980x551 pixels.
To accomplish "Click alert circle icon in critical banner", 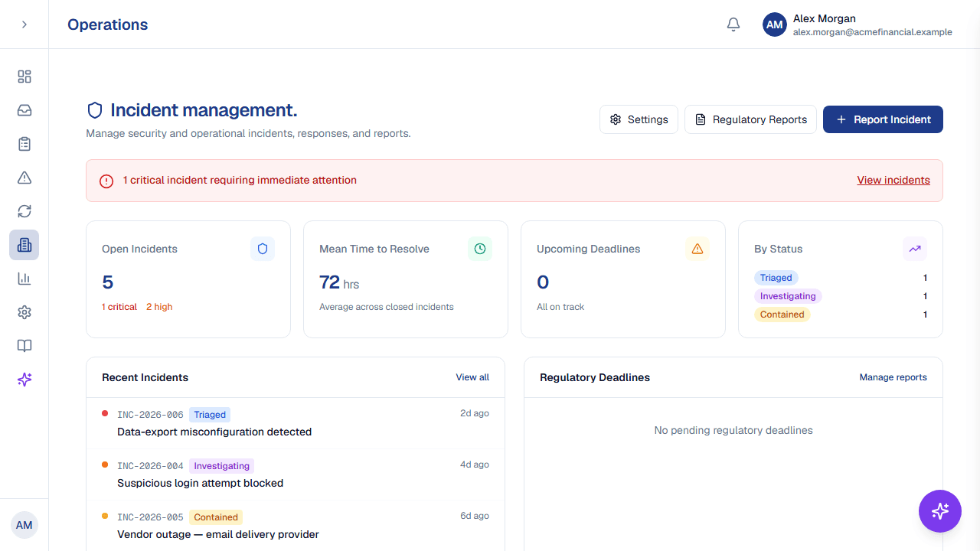I will pos(106,181).
